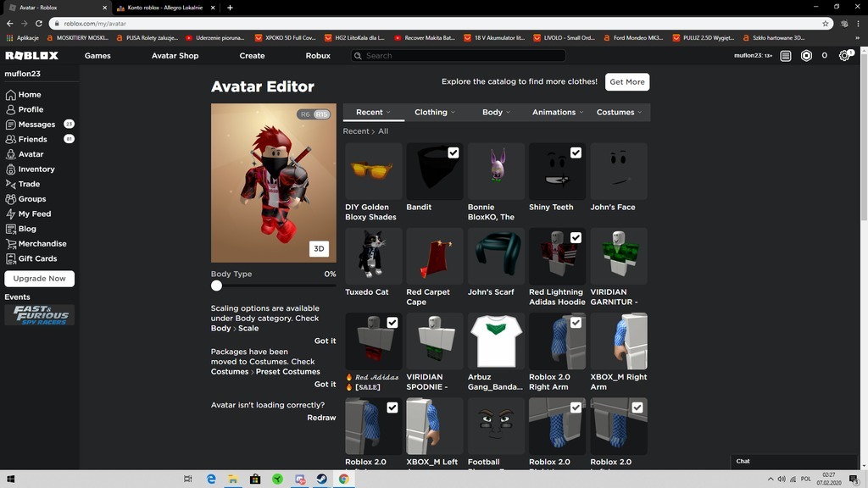The width and height of the screenshot is (868, 488).
Task: Dismiss the scaling options tip with Got it
Action: click(325, 341)
